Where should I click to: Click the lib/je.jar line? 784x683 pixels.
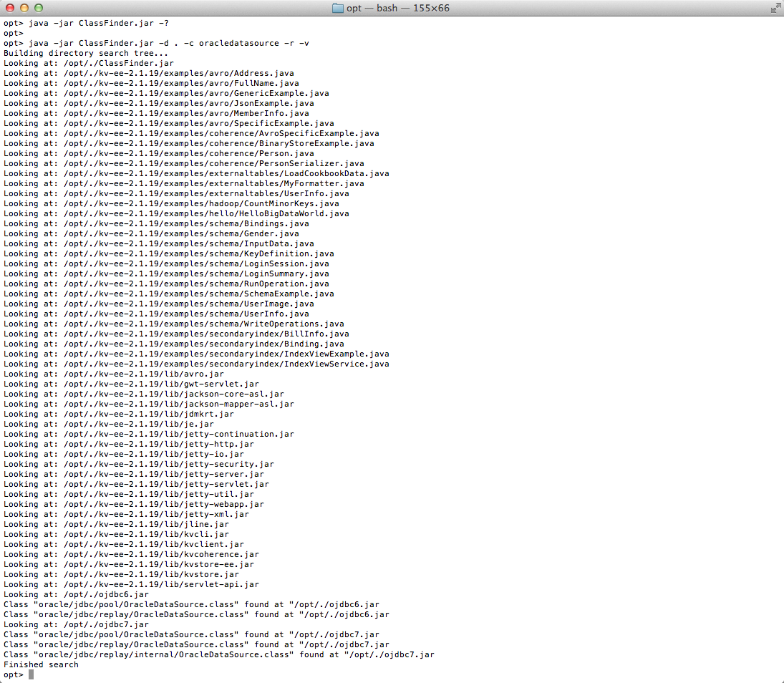(109, 424)
